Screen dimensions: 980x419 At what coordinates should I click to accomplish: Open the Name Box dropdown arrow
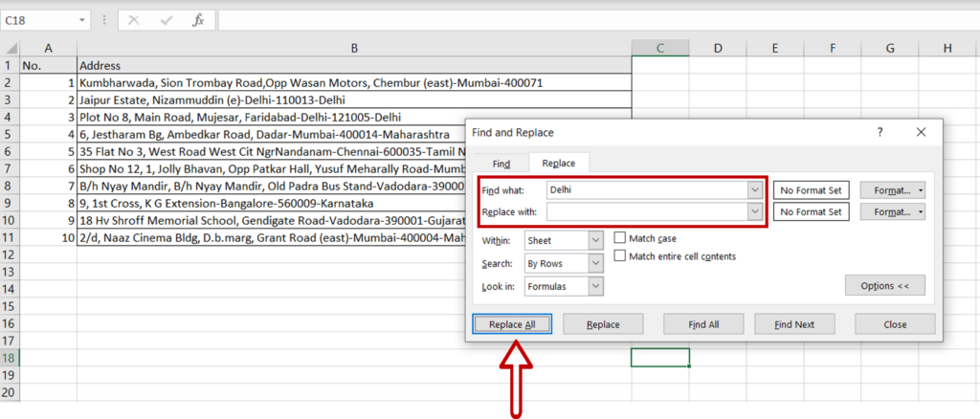(82, 21)
